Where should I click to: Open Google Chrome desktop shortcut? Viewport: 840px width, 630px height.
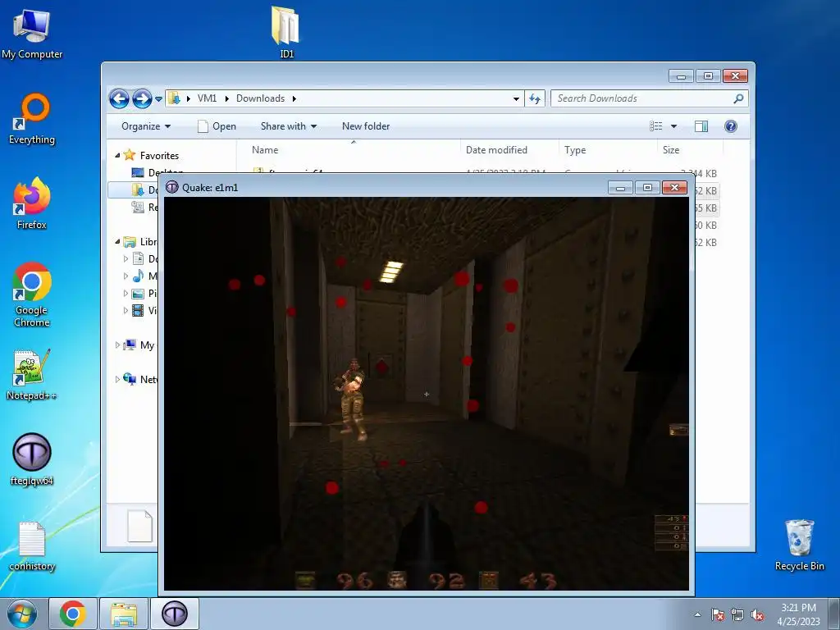click(32, 294)
